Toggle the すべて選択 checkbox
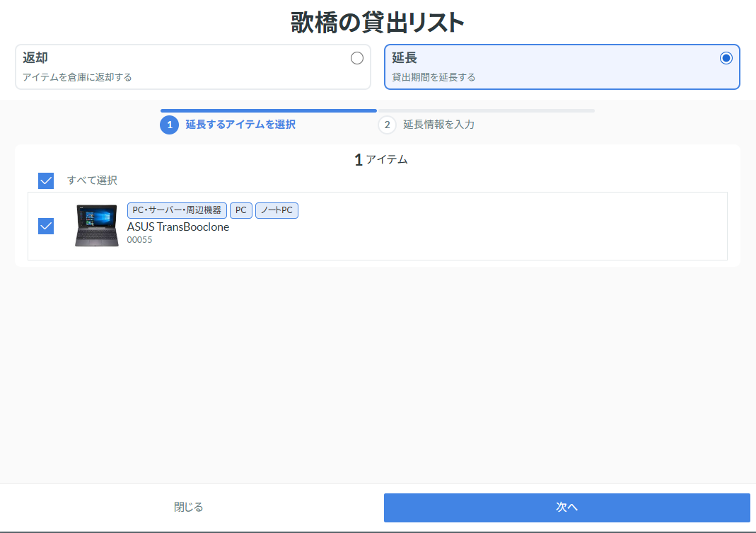756x533 pixels. 46,180
